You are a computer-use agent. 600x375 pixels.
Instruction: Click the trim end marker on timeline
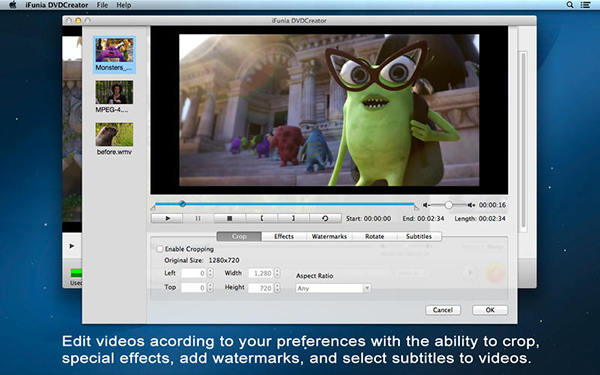[417, 208]
